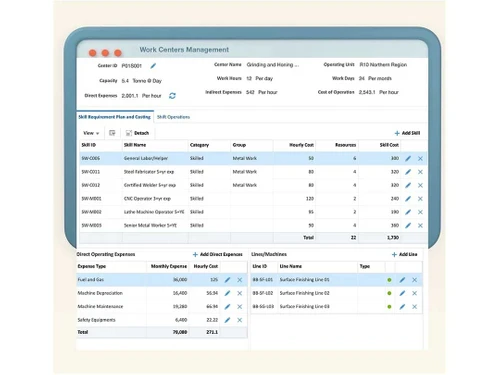Remove Surface Finishing Line 02
Screen dimensions: 500x375
pyautogui.click(x=415, y=293)
